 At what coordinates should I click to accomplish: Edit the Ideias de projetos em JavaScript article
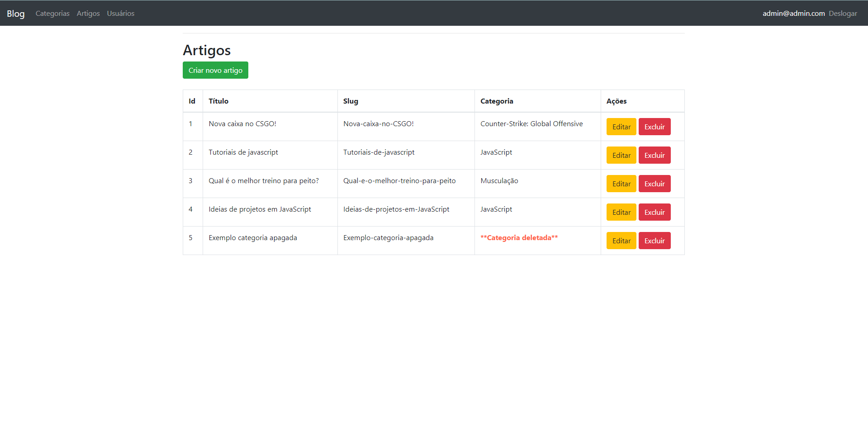[621, 212]
